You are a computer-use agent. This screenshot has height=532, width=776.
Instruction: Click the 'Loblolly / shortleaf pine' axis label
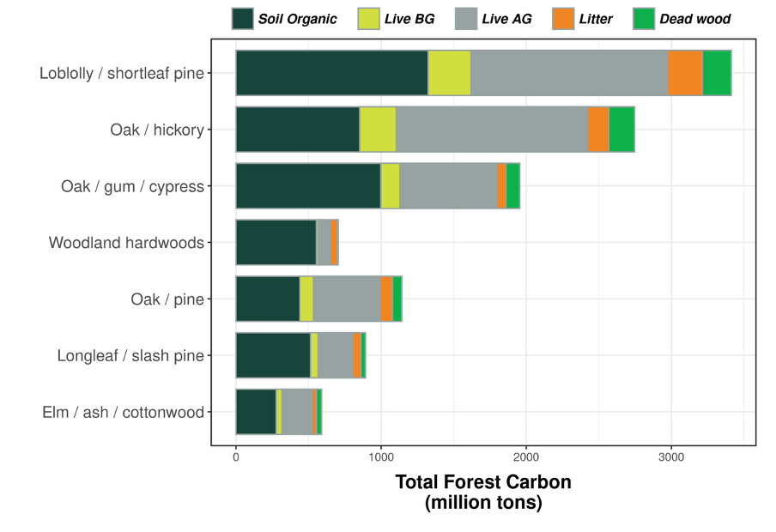pos(121,73)
